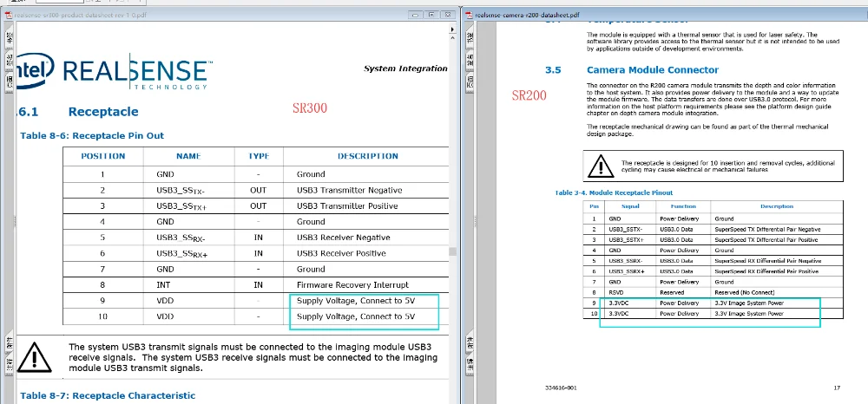Click "VDD" name in position 9 row

pos(165,301)
